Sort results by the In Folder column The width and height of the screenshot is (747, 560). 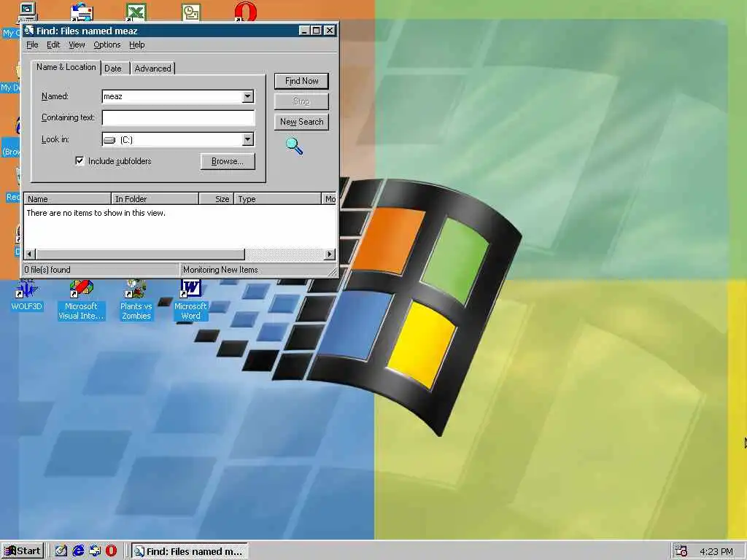click(155, 198)
